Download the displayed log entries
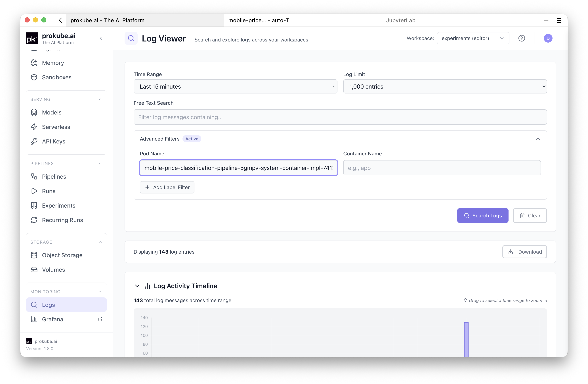 pyautogui.click(x=524, y=252)
